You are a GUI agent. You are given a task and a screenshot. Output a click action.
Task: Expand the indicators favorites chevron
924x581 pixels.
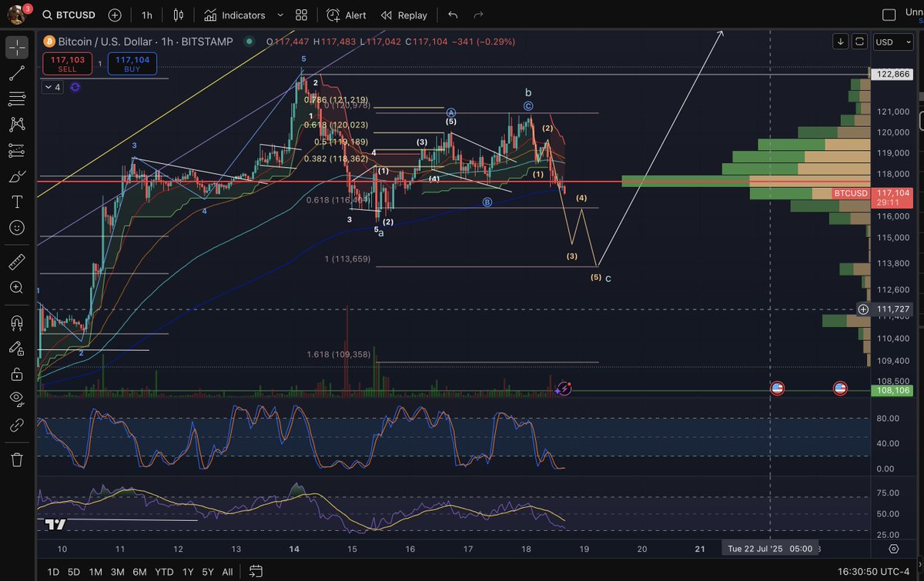(279, 15)
